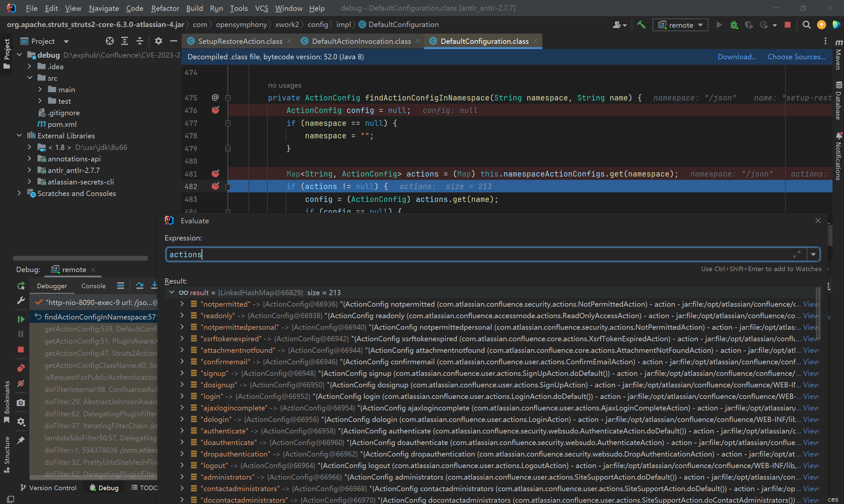This screenshot has height=504, width=844.
Task: Open the Navigate menu
Action: tap(104, 8)
